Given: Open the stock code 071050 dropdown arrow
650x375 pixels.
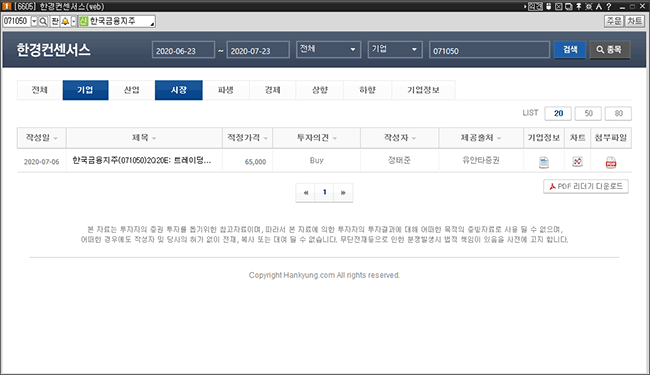Looking at the screenshot, I should pos(34,21).
